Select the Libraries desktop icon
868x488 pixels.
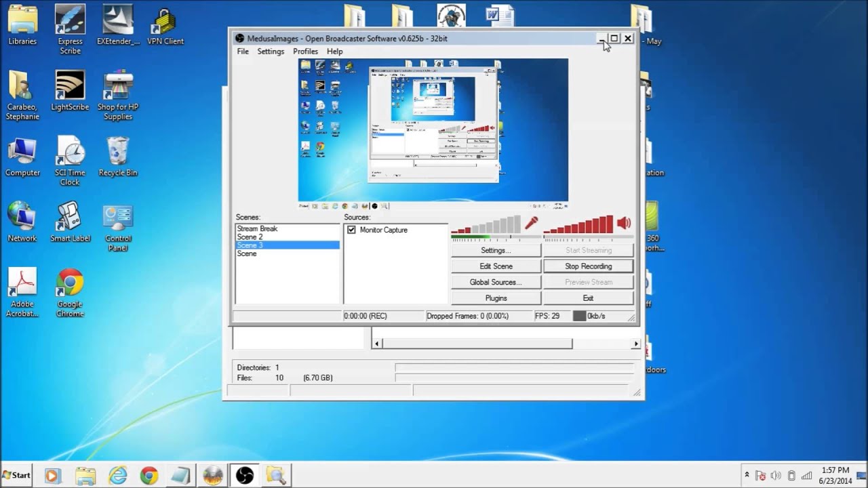(x=22, y=26)
